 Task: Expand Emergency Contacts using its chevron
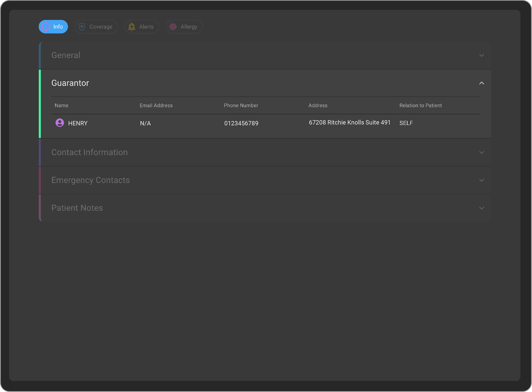click(x=481, y=180)
